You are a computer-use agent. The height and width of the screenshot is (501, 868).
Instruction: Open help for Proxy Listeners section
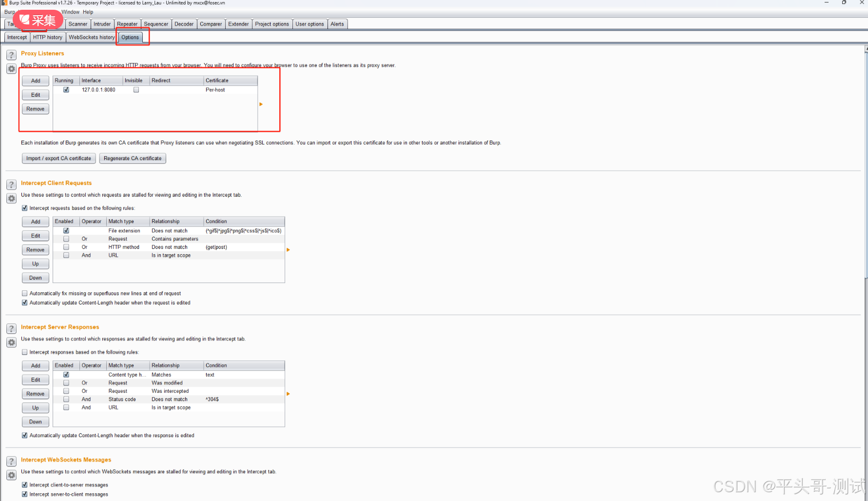[x=11, y=55]
